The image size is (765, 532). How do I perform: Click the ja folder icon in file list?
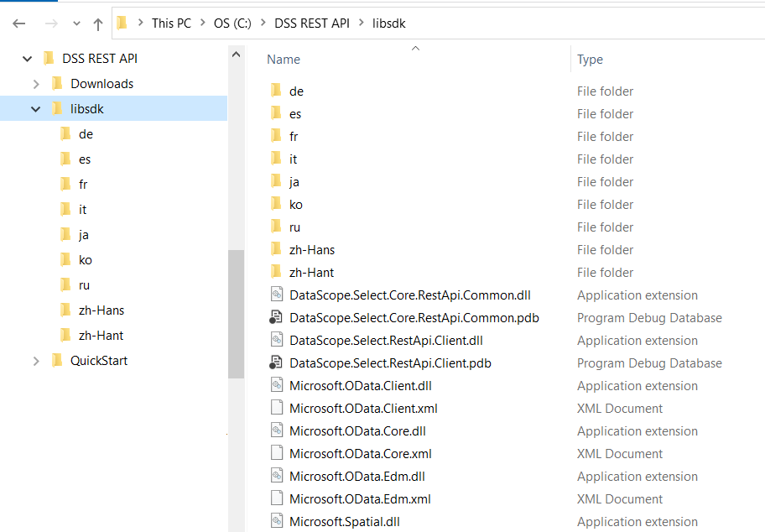[x=276, y=181]
